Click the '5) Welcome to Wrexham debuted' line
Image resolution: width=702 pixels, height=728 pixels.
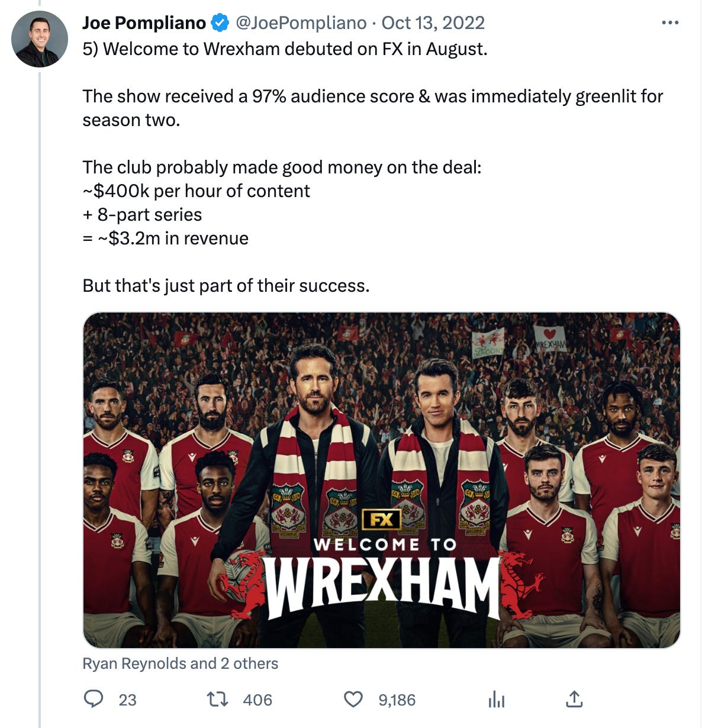(285, 49)
